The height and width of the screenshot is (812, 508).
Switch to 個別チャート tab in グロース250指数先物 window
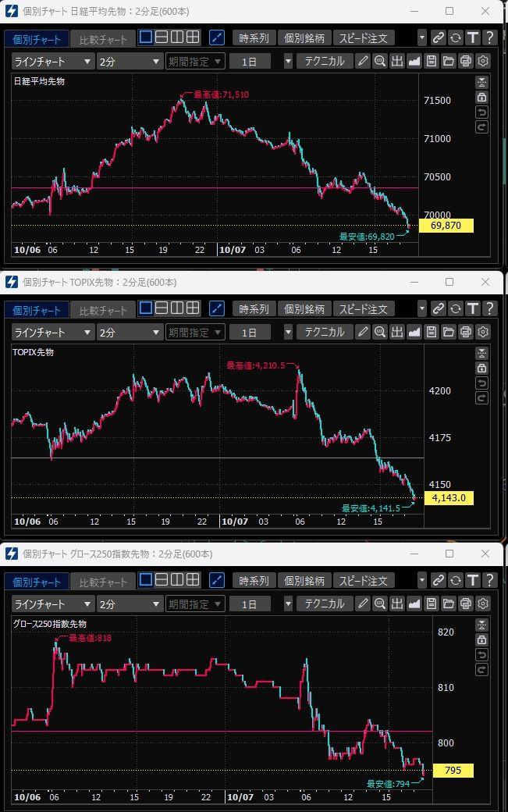37,582
